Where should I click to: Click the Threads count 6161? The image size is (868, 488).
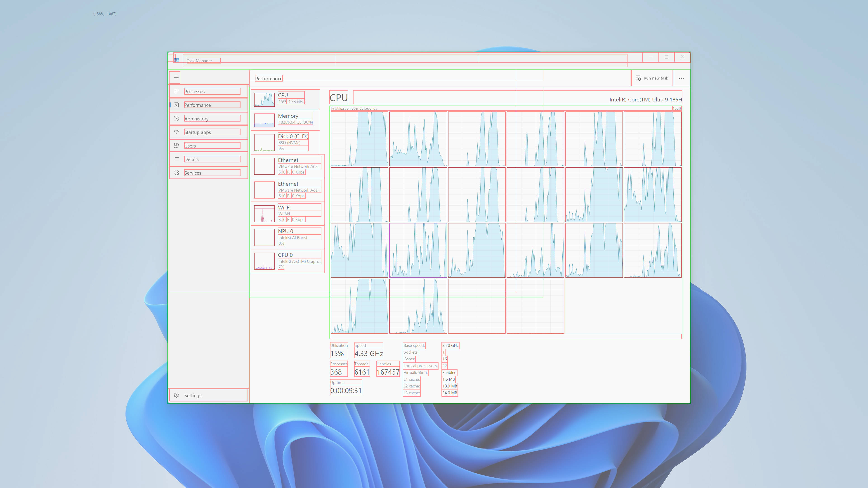click(x=362, y=372)
